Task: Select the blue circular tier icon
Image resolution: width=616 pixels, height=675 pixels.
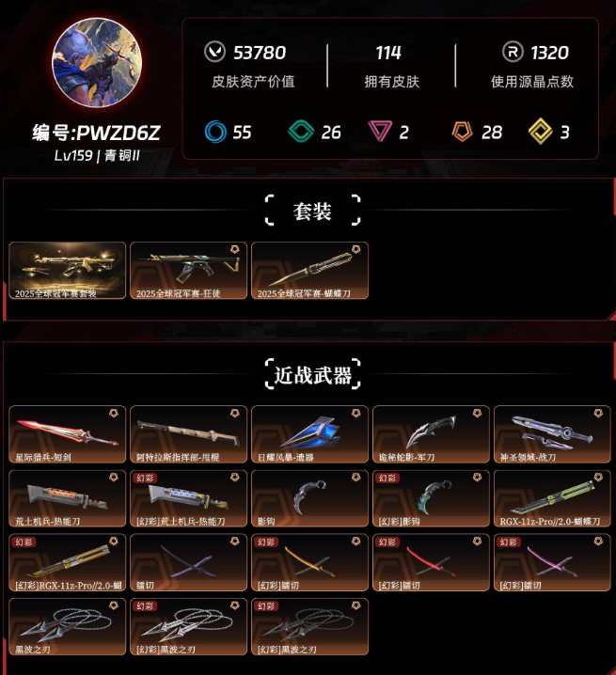Action: pos(215,132)
